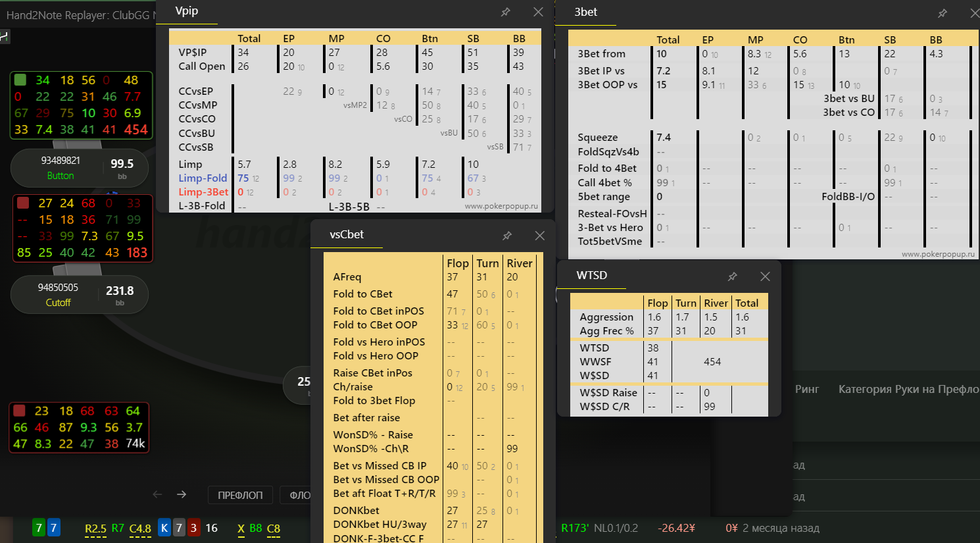Click '2 месяца назад' timestamp
This screenshot has height=543, width=980.
781,528
